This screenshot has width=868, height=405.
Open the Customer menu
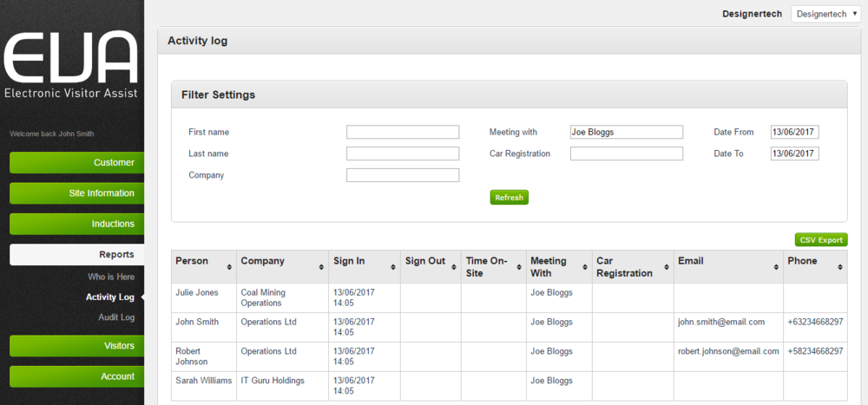(76, 162)
